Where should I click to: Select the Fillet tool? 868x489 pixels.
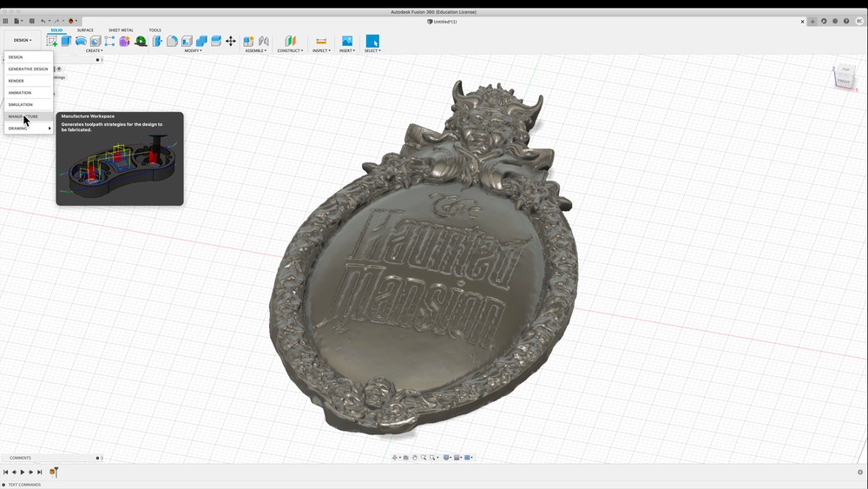[172, 41]
